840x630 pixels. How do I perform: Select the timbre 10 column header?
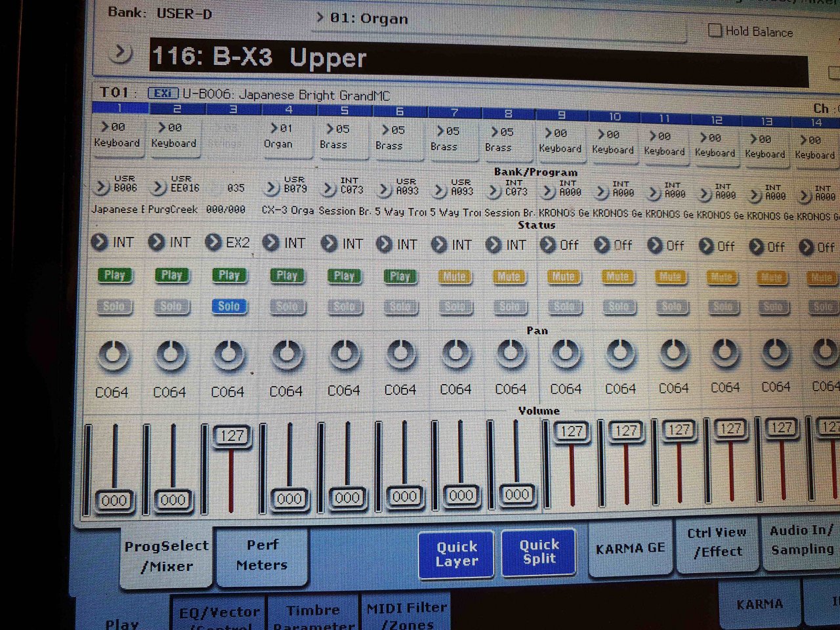(x=615, y=117)
